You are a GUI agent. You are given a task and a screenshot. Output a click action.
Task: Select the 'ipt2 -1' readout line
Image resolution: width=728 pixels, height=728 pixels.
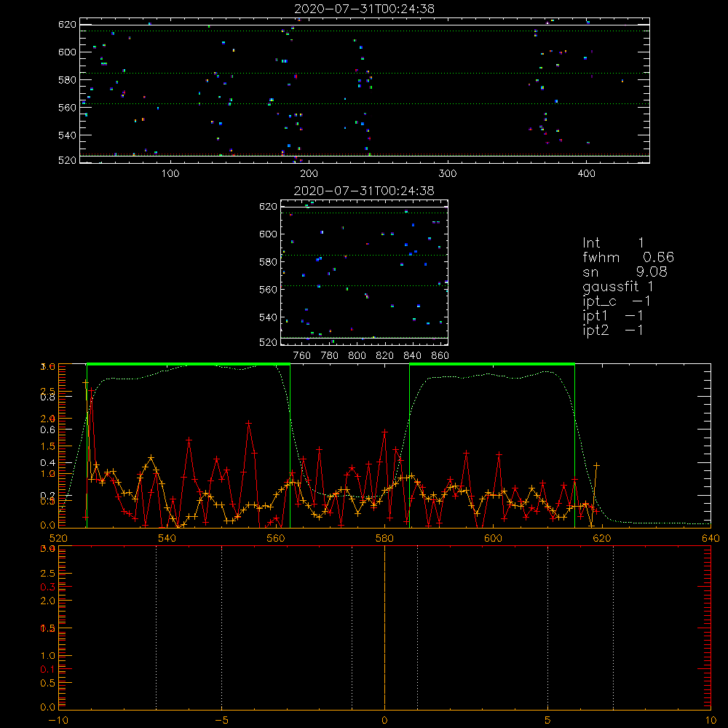613,330
